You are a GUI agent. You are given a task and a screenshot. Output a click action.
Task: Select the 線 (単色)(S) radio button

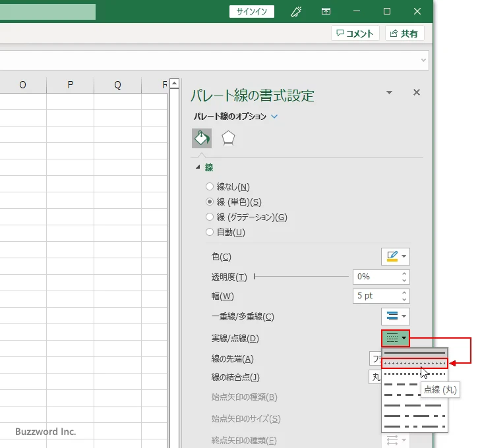pos(210,202)
